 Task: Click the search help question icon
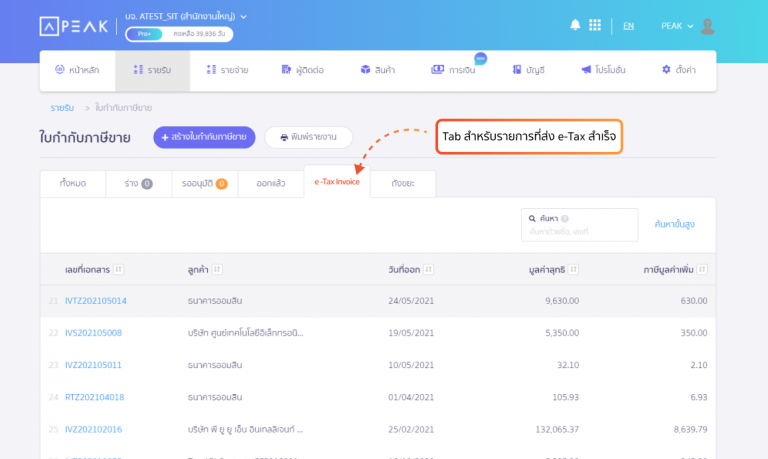click(565, 219)
